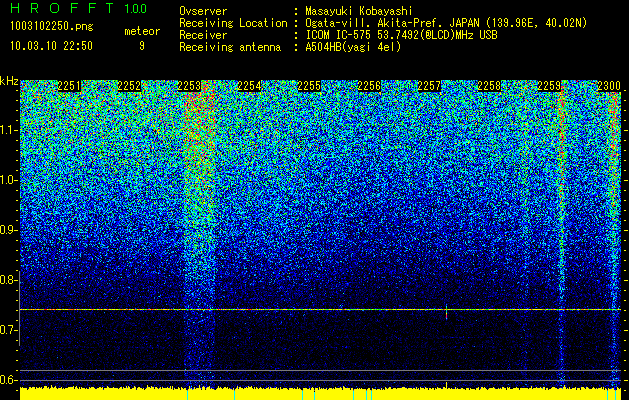Select the file name 1003102250.png
629x400 pixels.
tap(52, 26)
